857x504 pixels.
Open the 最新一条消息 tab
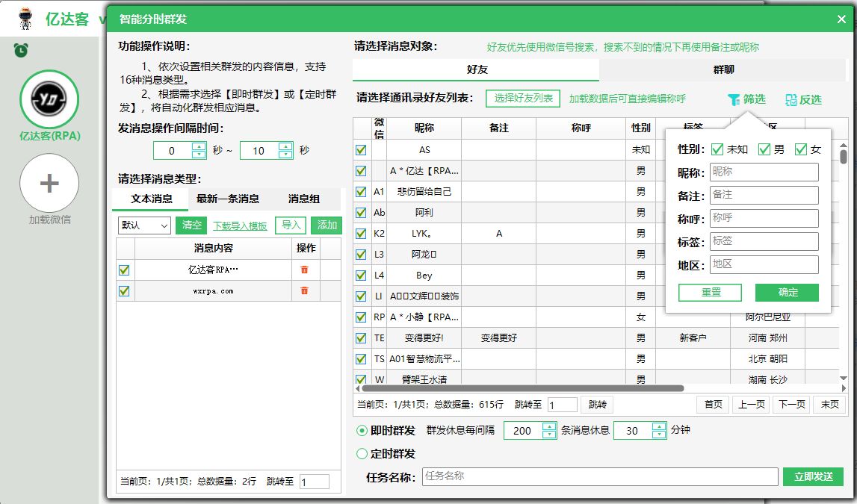pos(227,199)
